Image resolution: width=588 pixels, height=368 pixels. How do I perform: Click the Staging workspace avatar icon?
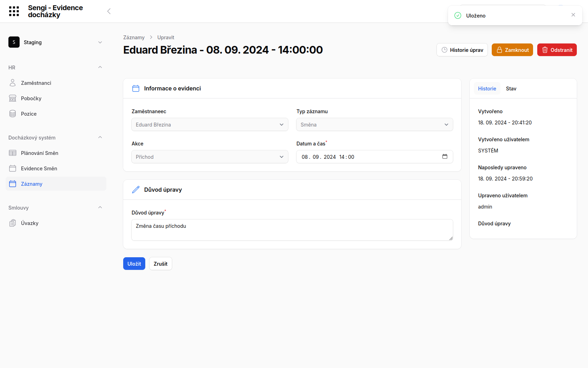(14, 42)
